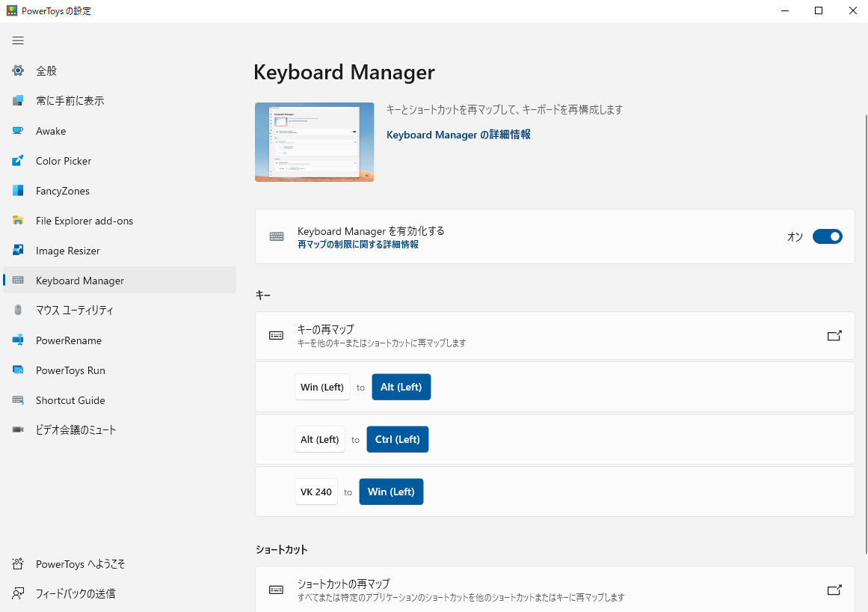Screen dimensions: 868x612
Task: Click the キーの再マップ card title
Action: coord(325,329)
